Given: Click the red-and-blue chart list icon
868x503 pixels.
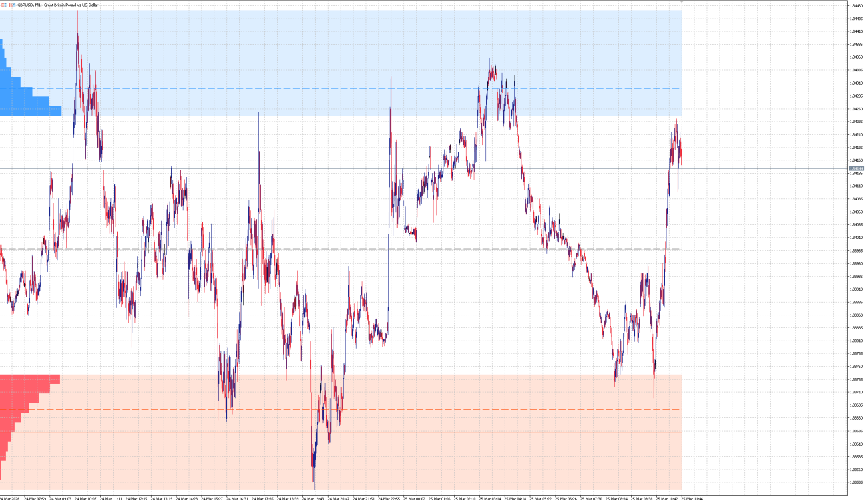Looking at the screenshot, I should 4,4.
